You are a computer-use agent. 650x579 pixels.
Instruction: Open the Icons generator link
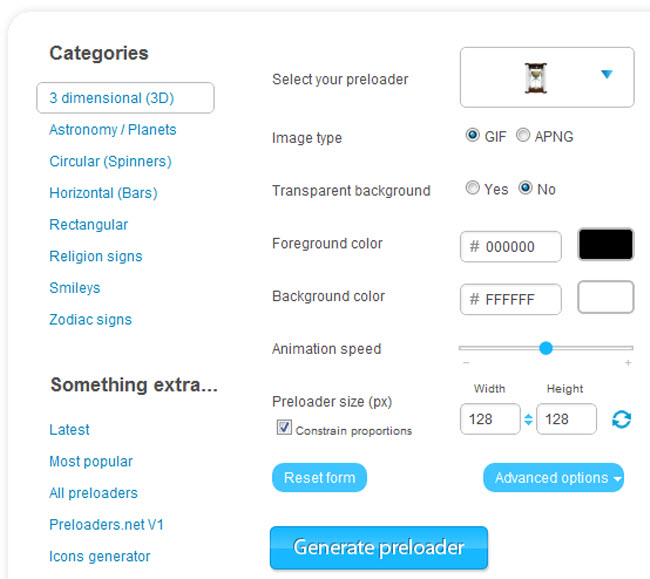point(100,556)
